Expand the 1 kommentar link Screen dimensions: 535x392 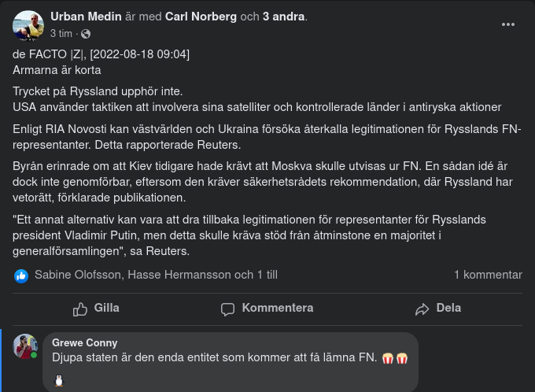(x=488, y=275)
